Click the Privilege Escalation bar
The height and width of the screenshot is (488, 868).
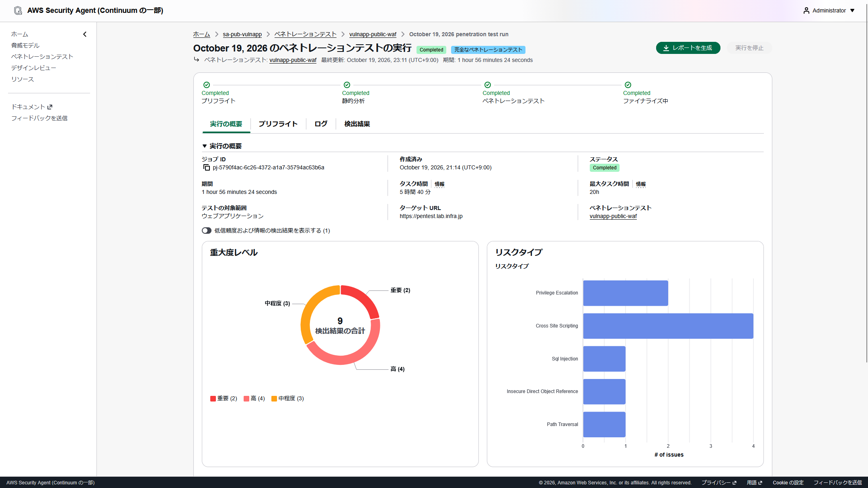(626, 293)
